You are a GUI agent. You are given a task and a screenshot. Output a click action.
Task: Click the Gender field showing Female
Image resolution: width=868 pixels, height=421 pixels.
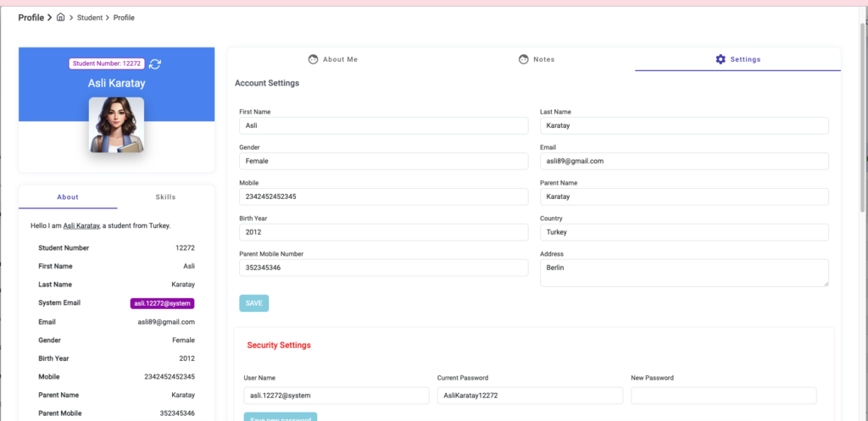point(383,161)
